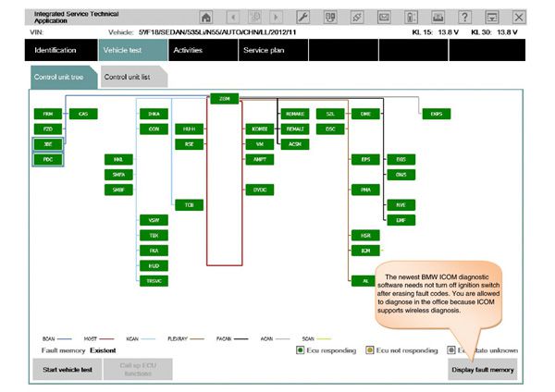This screenshot has height=392, width=555.
Task: Select the DME control unit box
Action: pos(365,114)
